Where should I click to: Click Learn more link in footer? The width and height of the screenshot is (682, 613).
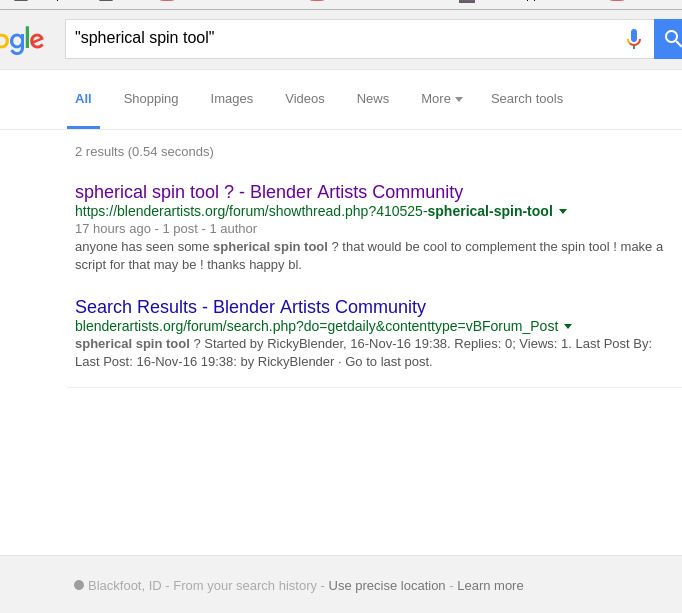490,586
